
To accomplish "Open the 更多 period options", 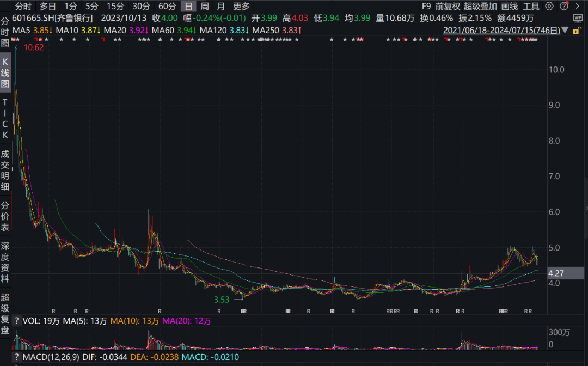I will [x=241, y=7].
